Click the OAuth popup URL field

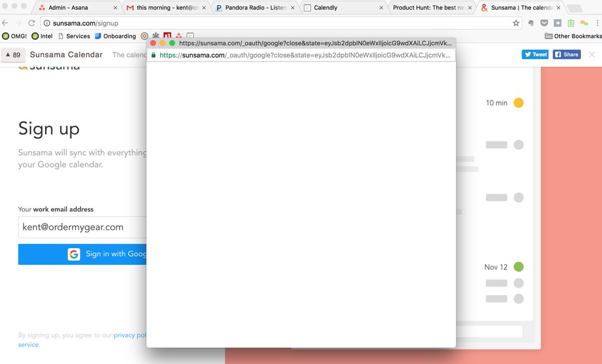pyautogui.click(x=301, y=55)
